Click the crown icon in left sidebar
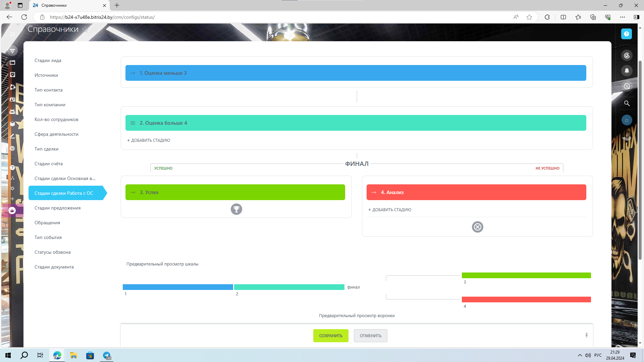644x362 pixels. 12,210
